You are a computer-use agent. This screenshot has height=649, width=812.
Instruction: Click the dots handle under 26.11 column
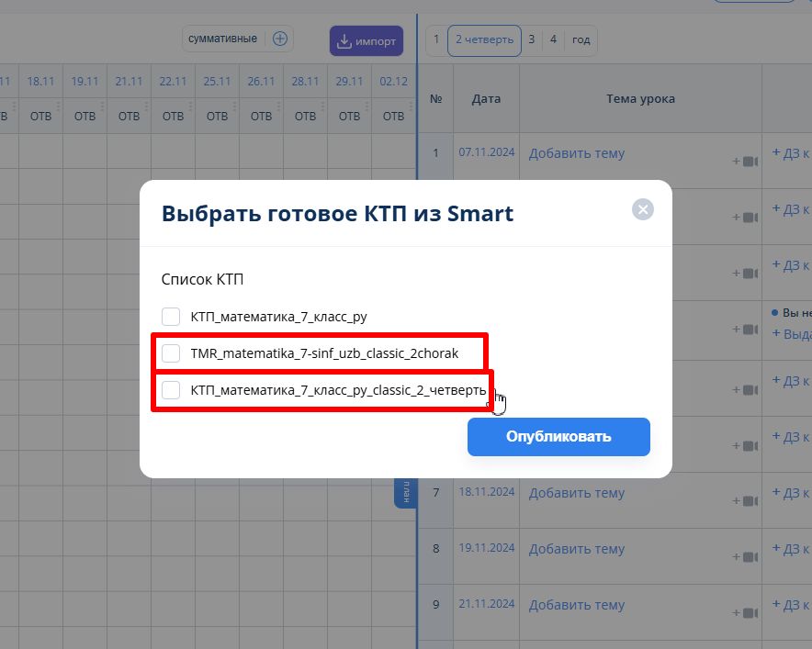click(278, 106)
